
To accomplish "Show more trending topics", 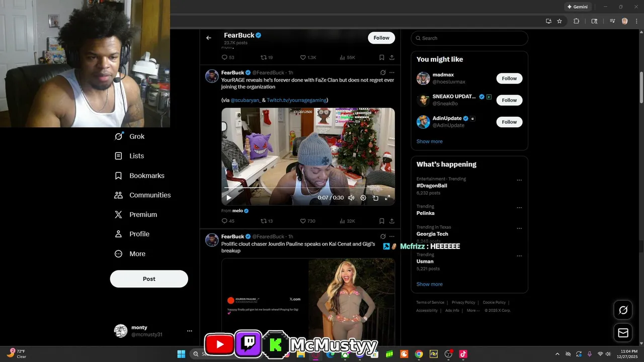I will (430, 284).
